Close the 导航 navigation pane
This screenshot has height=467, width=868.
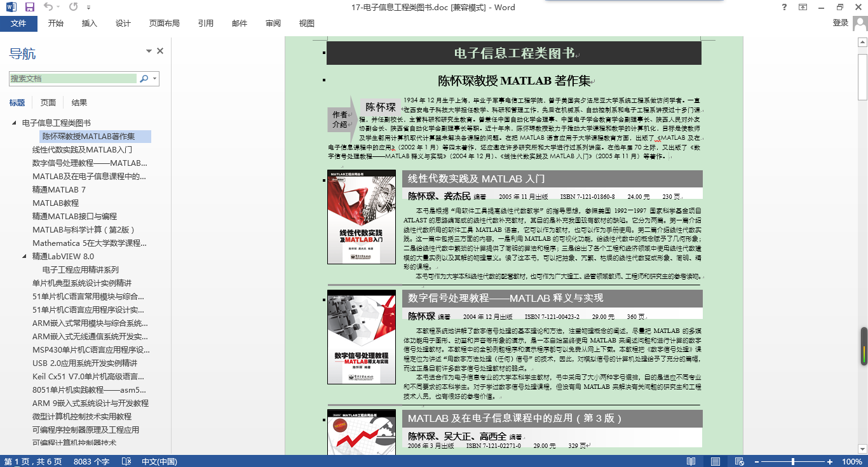[160, 51]
